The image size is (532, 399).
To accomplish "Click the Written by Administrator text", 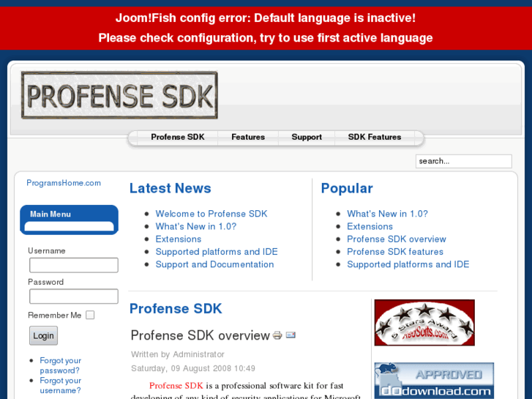I will pyautogui.click(x=178, y=354).
